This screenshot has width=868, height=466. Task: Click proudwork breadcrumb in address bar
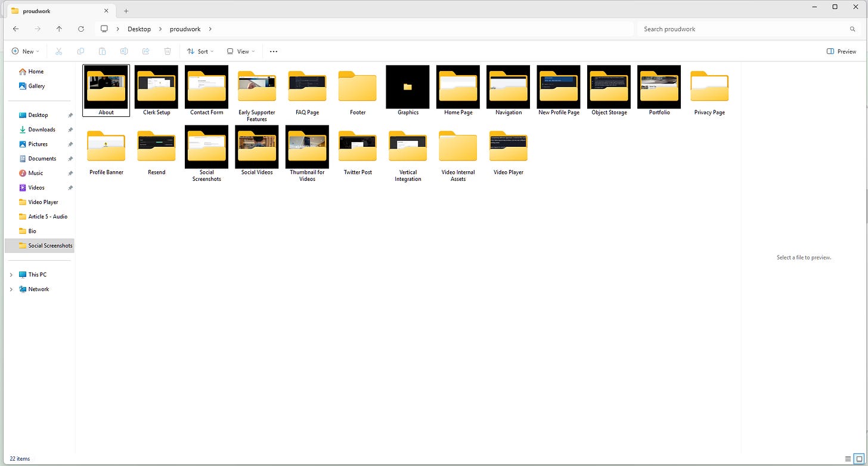[x=185, y=29]
